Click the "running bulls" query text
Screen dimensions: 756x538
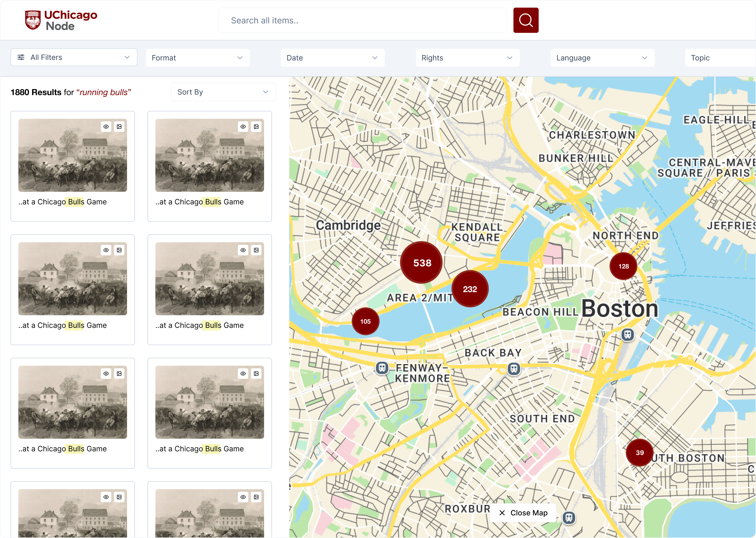pos(104,92)
